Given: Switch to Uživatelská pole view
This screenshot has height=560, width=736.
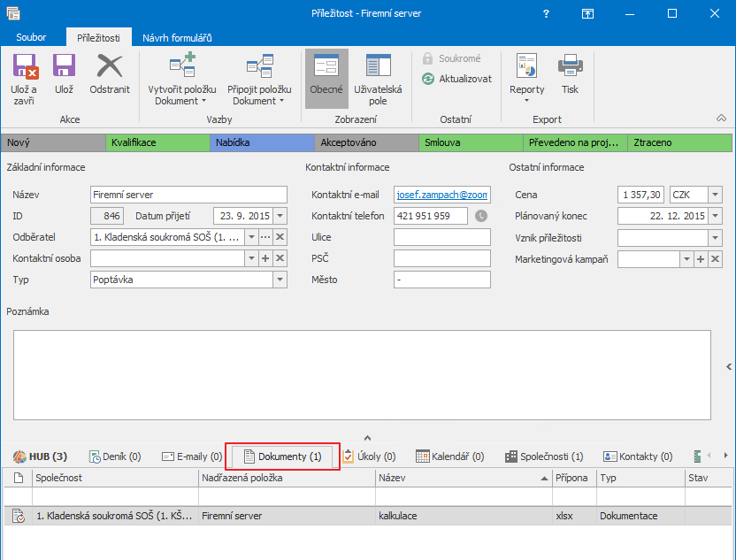Looking at the screenshot, I should (x=378, y=79).
